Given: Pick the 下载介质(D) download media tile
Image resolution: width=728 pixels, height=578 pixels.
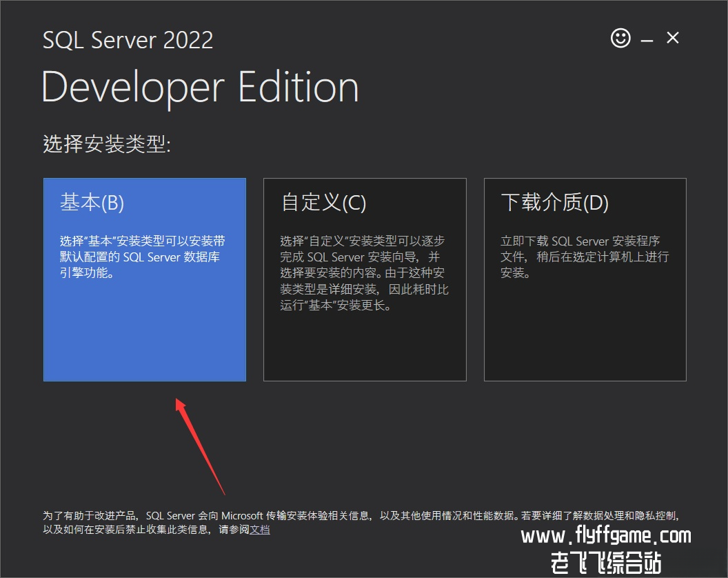Looking at the screenshot, I should [x=585, y=280].
